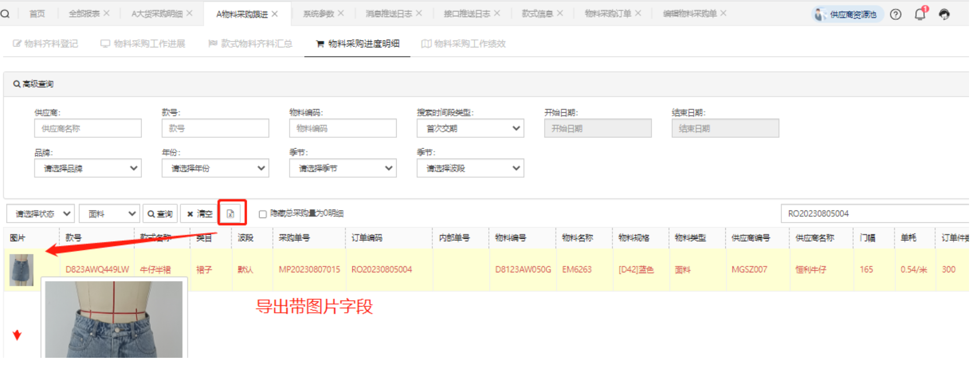
Task: Close the A物料采购跟进 tab
Action: tap(275, 14)
